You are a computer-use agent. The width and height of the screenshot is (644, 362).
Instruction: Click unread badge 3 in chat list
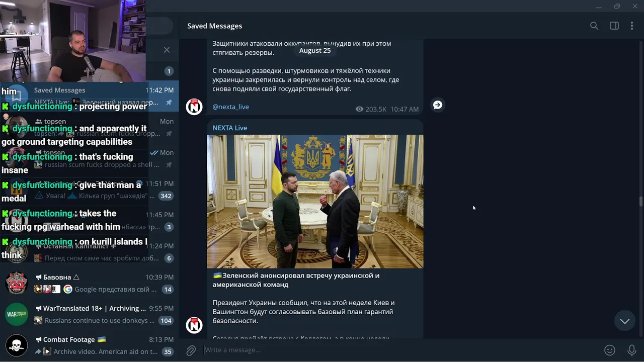(169, 227)
